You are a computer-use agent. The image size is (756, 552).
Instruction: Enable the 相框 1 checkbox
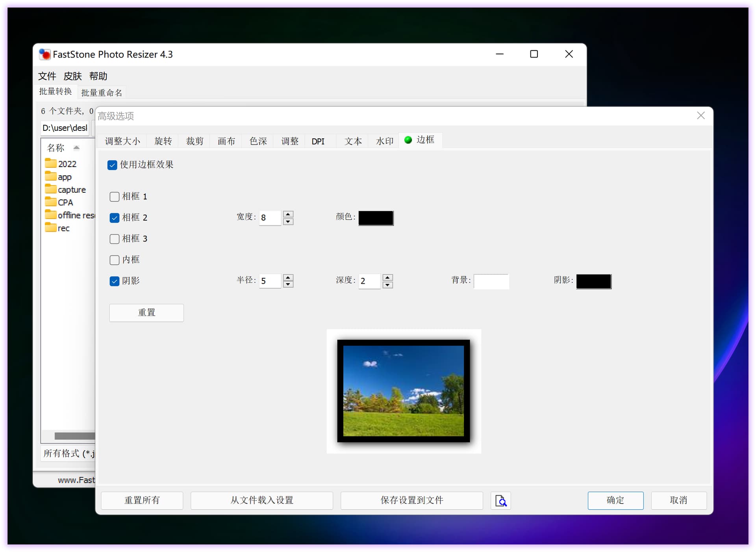coord(114,197)
